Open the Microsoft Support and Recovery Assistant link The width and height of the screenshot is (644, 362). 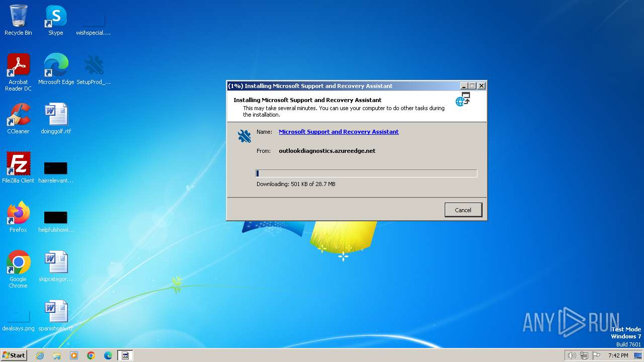coord(339,132)
